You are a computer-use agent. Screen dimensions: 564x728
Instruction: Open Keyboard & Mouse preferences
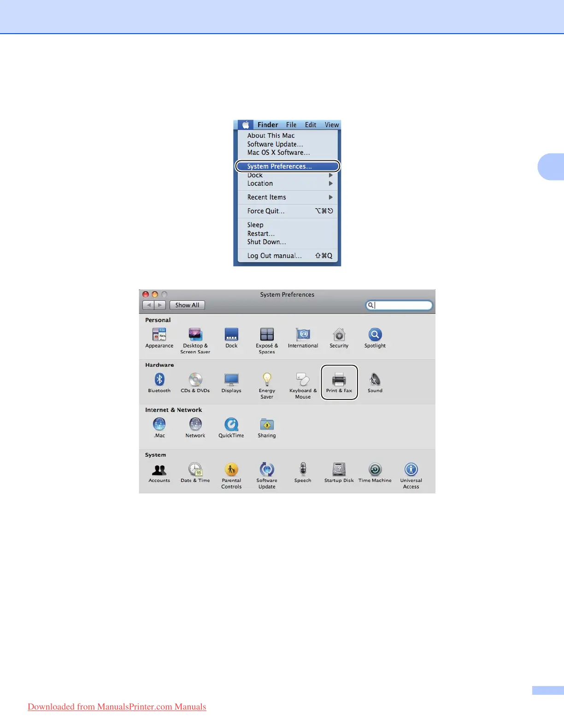coord(303,386)
